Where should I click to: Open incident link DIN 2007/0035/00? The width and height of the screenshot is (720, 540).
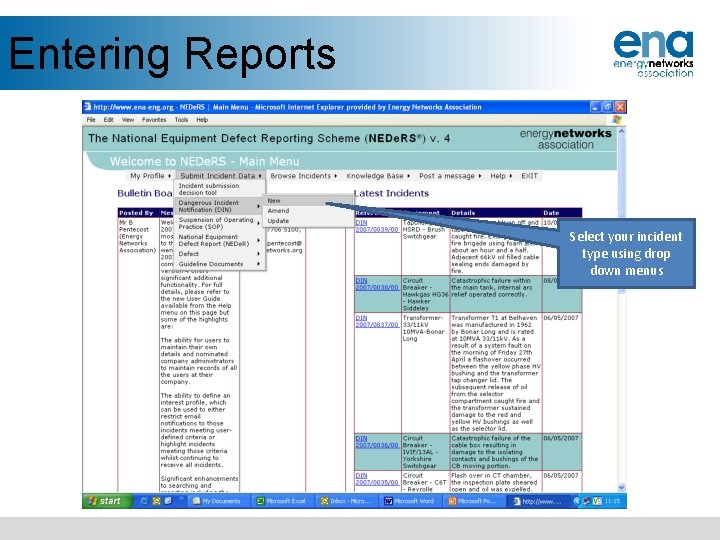[377, 479]
